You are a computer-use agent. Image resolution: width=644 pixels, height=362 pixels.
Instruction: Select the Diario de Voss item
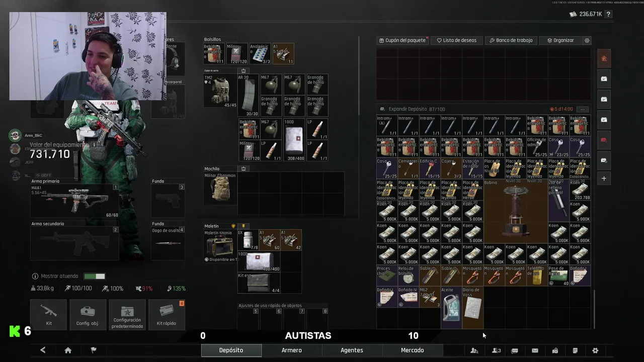coord(472,307)
